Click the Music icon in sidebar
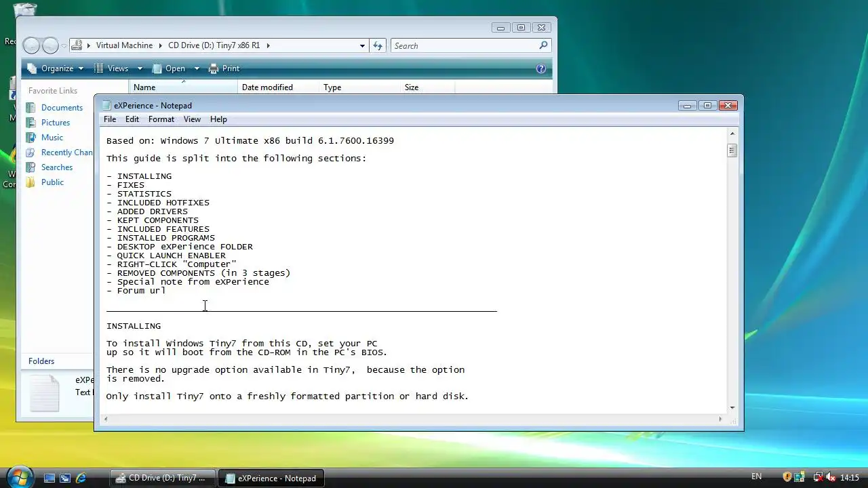This screenshot has width=868, height=488. (x=31, y=138)
